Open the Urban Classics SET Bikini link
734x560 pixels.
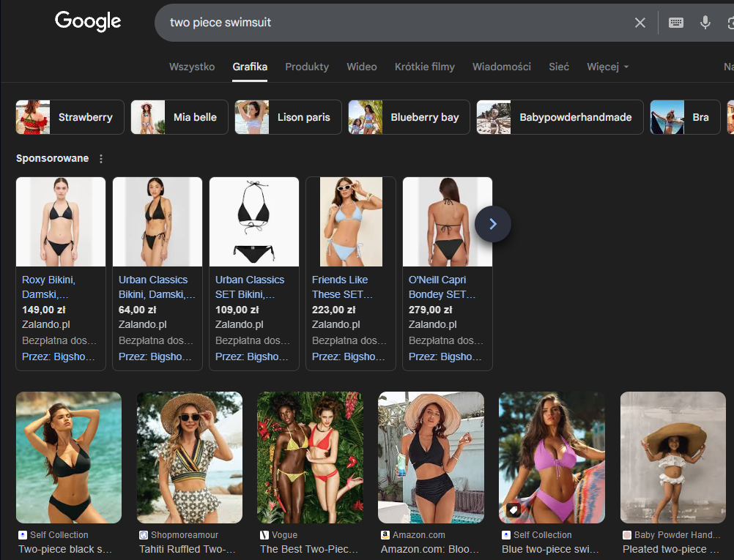coord(250,287)
